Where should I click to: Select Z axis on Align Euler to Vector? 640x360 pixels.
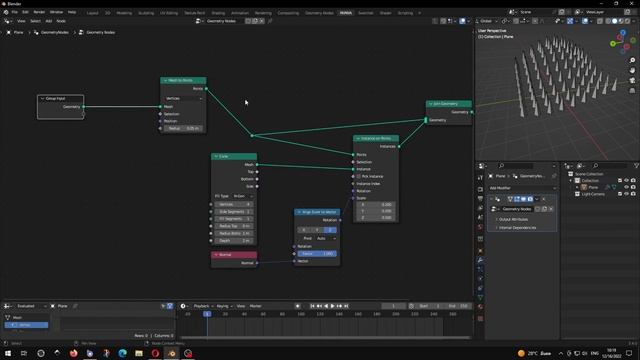click(x=330, y=230)
